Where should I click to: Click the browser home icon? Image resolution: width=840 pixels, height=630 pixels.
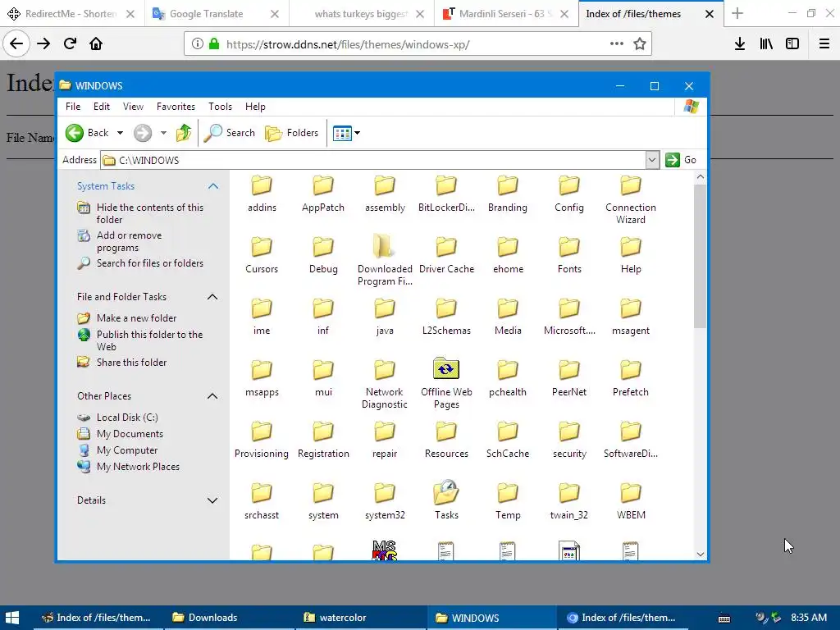coord(96,43)
